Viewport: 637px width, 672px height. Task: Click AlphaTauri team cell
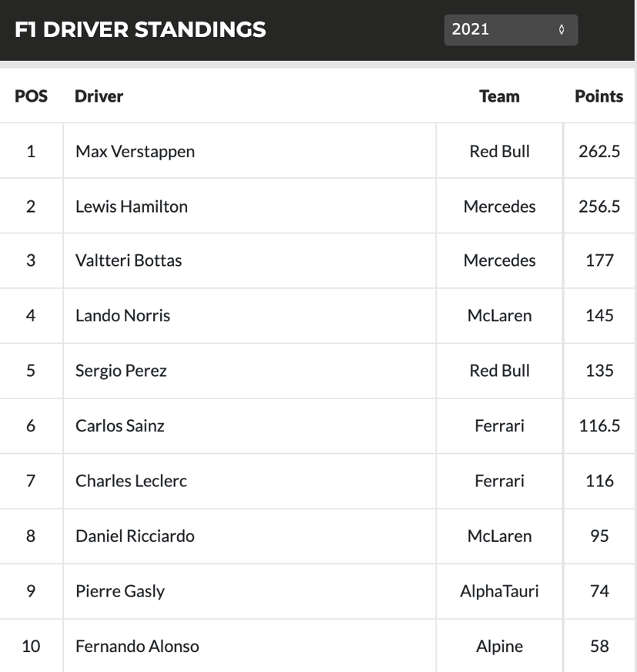499,591
